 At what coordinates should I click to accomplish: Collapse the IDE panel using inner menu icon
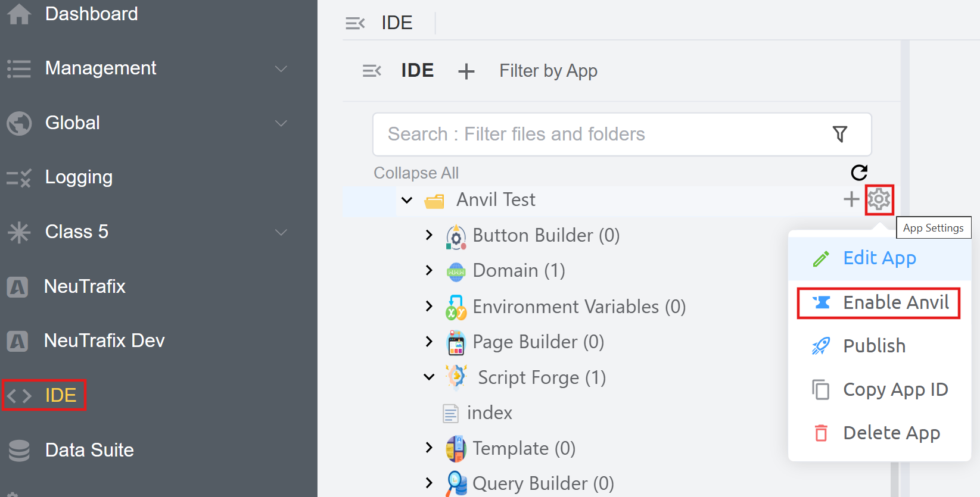[x=372, y=71]
